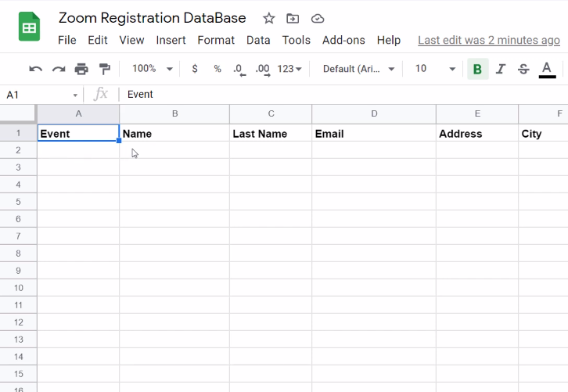Open the Tools menu
This screenshot has width=568, height=392.
[x=297, y=40]
